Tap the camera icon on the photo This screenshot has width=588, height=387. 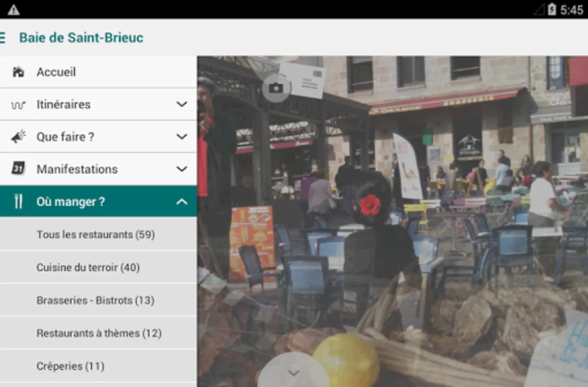point(276,88)
